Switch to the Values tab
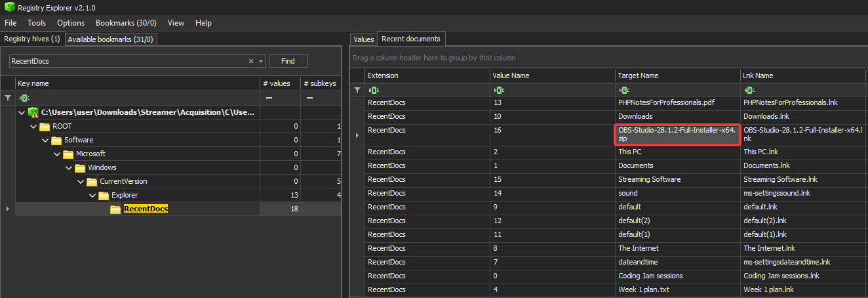The width and height of the screenshot is (868, 298). 364,39
